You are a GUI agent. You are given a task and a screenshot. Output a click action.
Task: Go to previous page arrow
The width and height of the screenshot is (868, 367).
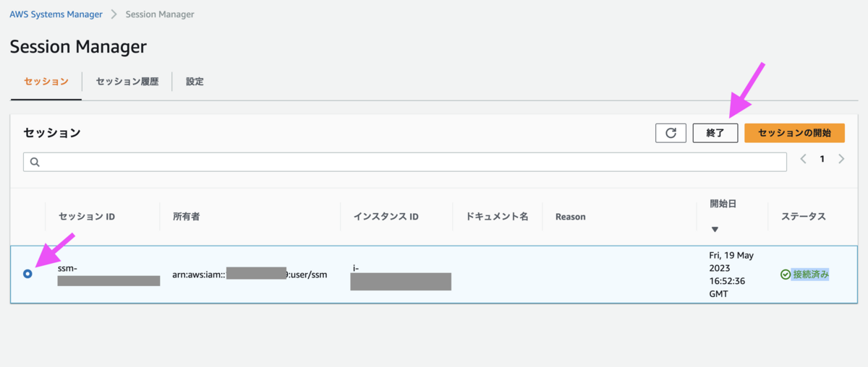(804, 159)
